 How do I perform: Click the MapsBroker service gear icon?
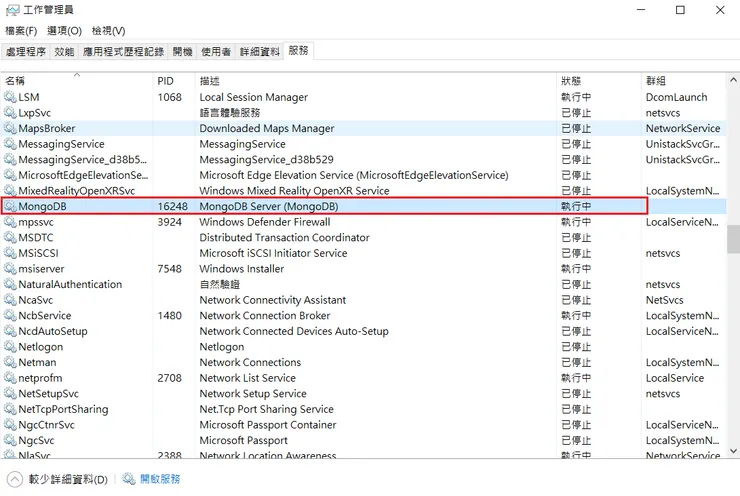[x=11, y=128]
